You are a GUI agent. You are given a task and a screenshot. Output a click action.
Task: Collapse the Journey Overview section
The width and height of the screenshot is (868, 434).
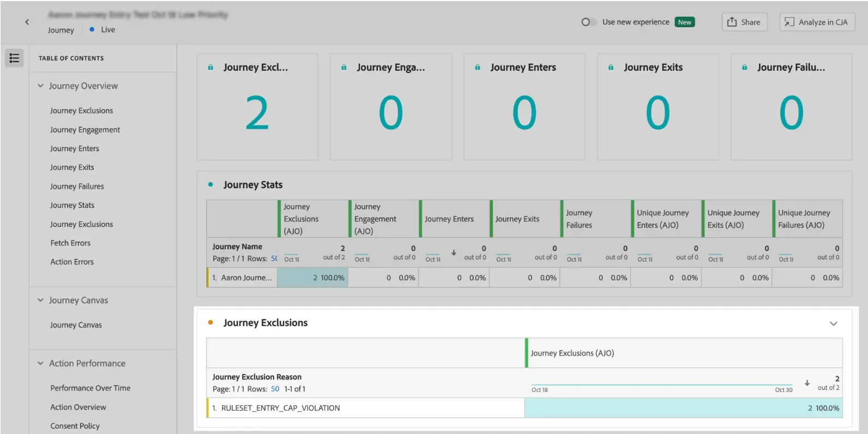coord(40,86)
